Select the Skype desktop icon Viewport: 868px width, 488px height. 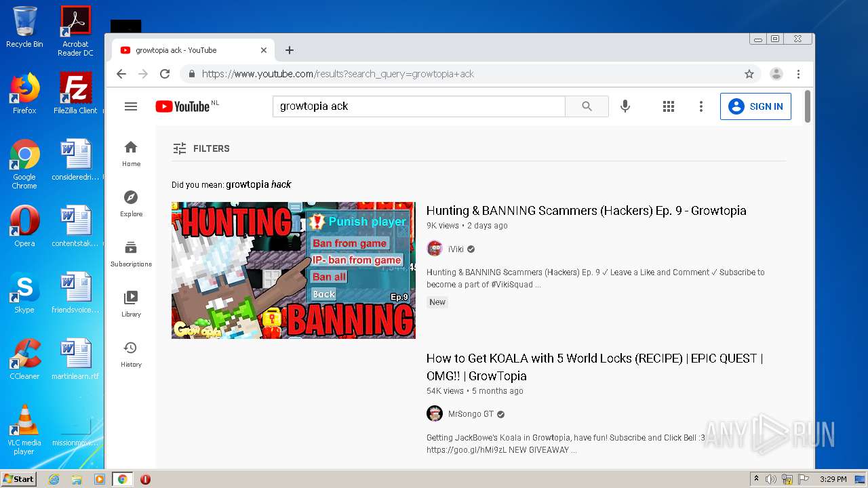[24, 293]
